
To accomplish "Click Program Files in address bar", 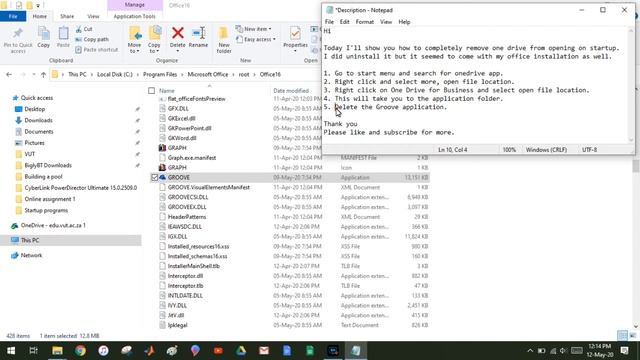I will coord(160,74).
